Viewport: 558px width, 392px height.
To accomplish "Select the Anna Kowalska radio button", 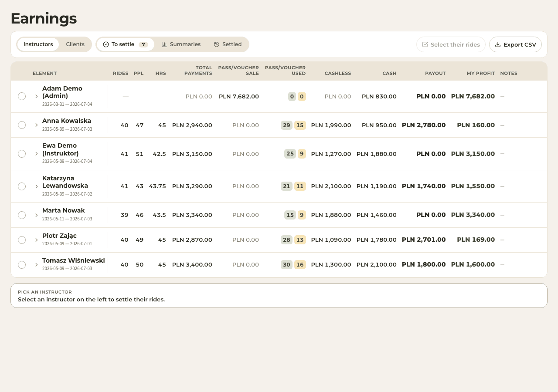I will coord(22,125).
